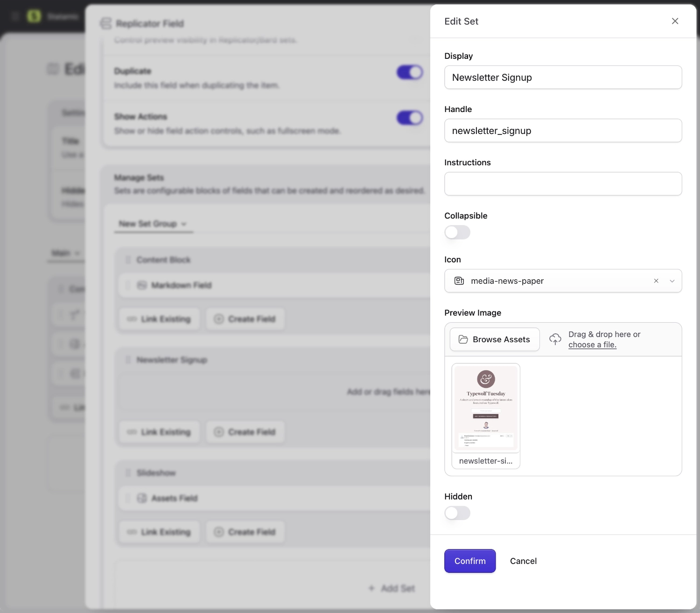The image size is (700, 613).
Task: Turn on the Hidden toggle
Action: pos(457,513)
